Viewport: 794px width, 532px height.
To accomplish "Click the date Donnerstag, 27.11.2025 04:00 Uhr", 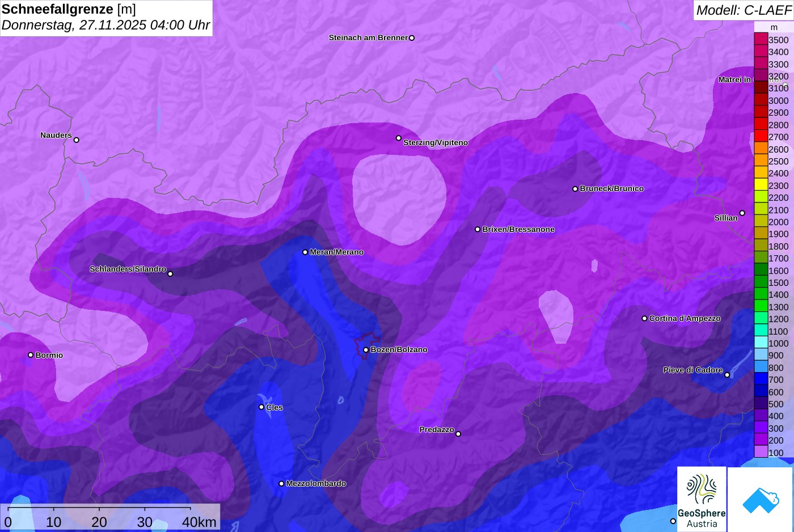I will [x=105, y=26].
